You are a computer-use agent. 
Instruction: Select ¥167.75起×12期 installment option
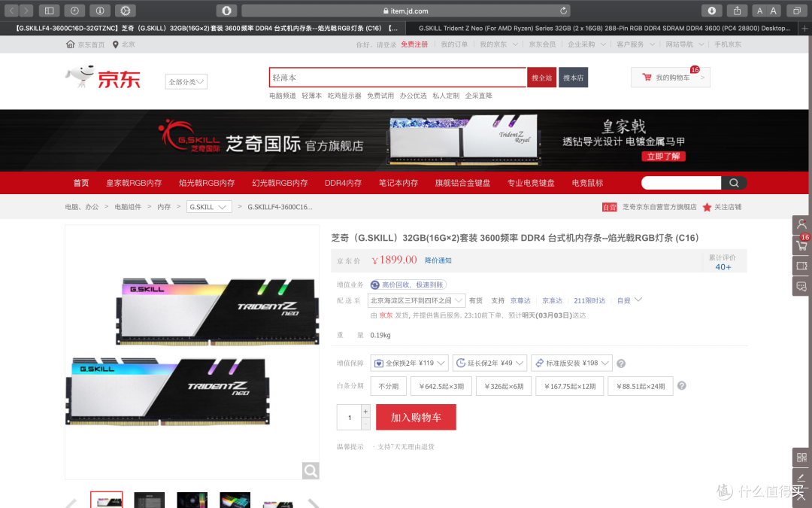point(570,386)
